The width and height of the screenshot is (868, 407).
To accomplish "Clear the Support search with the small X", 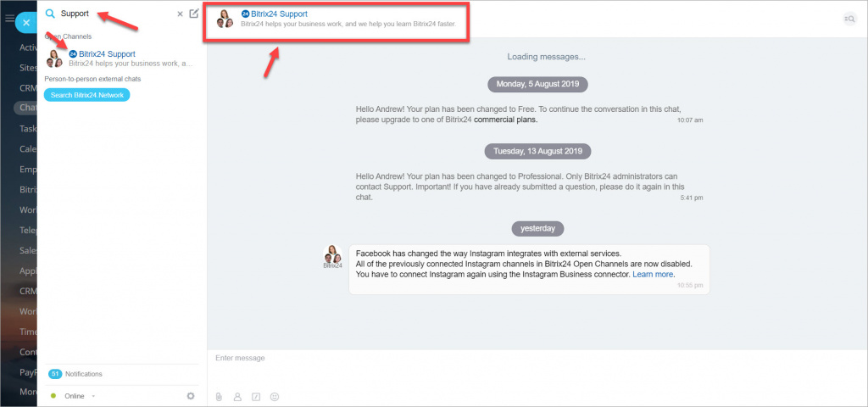I will click(x=180, y=14).
